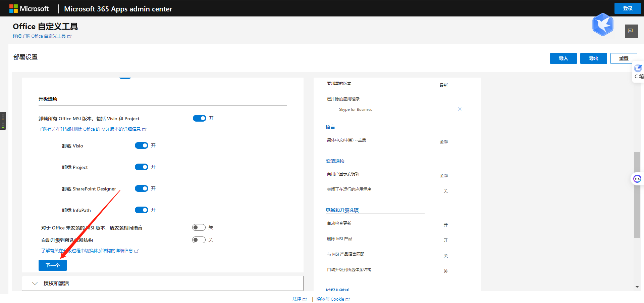Turn off Uninstall InfoPath toggle
Screen dimensions: 644x303
click(x=141, y=210)
